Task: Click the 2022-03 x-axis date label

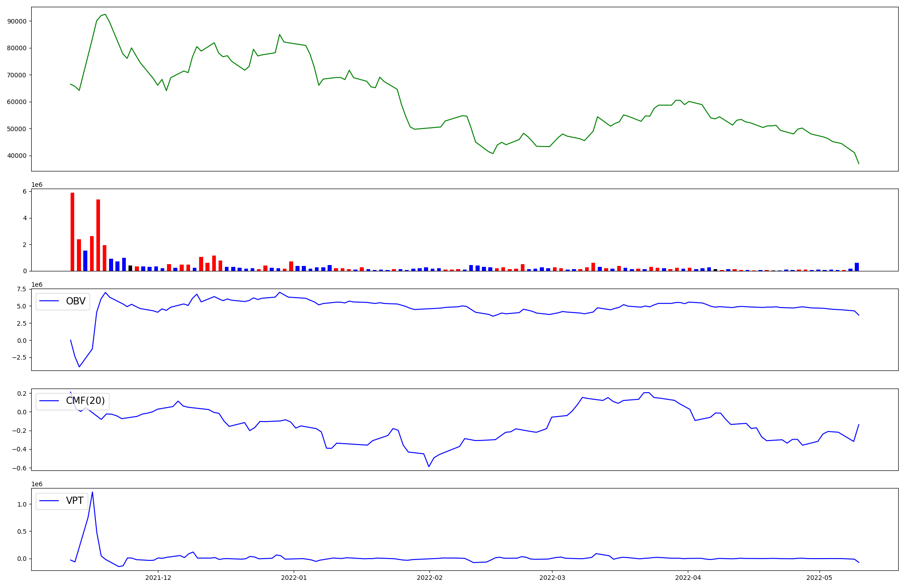Action: (552, 578)
